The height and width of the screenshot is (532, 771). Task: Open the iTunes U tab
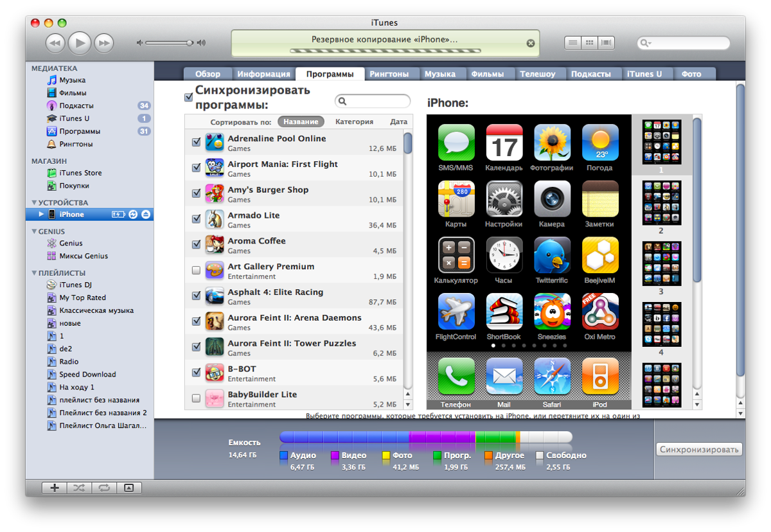644,74
